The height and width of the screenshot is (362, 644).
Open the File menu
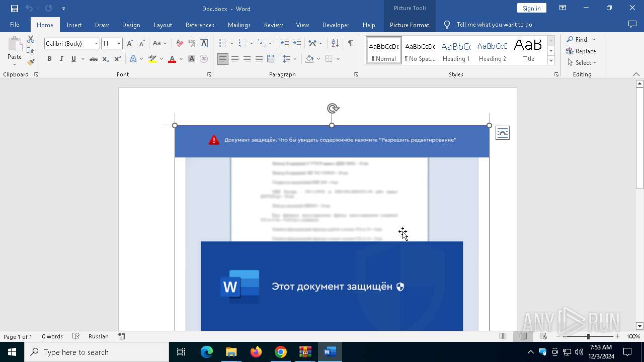(x=15, y=25)
